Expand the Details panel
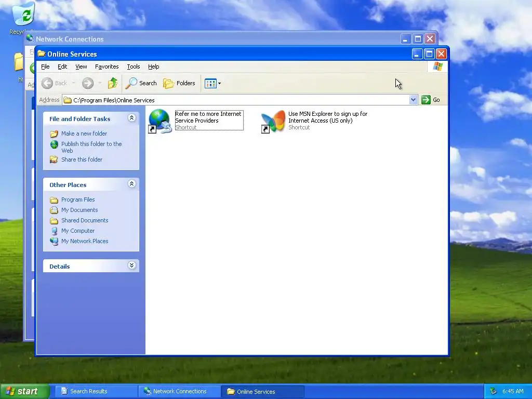 click(x=131, y=265)
